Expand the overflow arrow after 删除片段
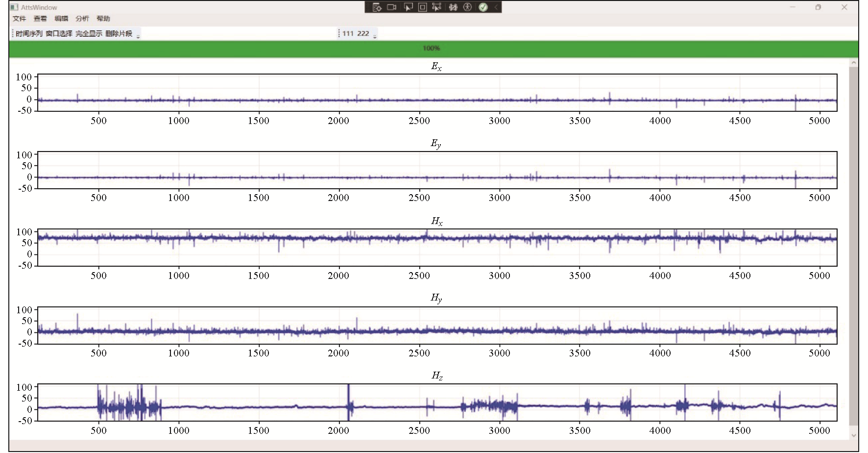Viewport: 868px width, 453px height. (138, 35)
